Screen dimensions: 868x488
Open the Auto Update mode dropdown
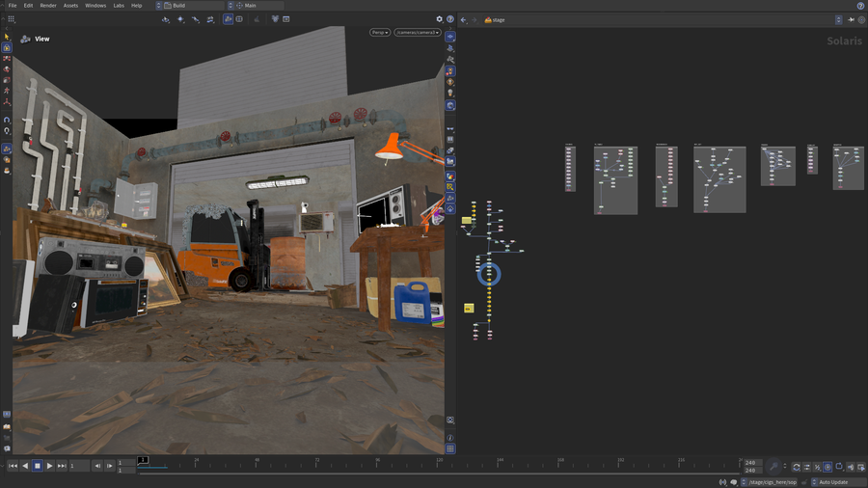[836, 482]
